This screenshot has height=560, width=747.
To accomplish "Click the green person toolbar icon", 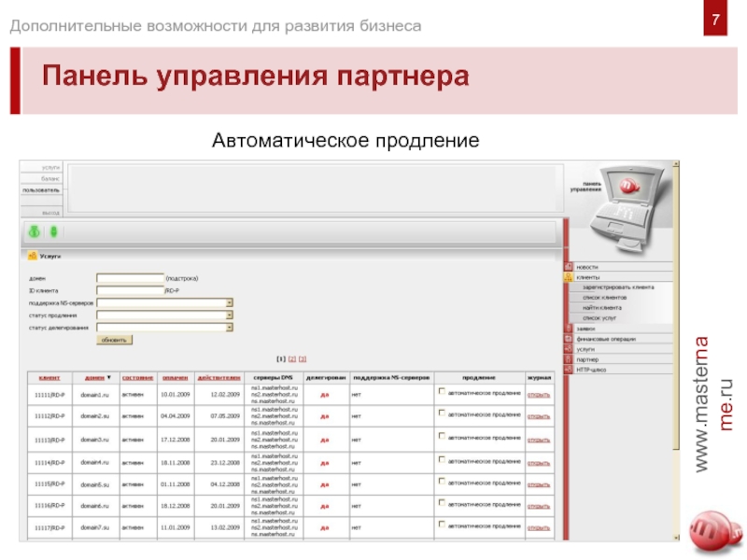I will [53, 231].
